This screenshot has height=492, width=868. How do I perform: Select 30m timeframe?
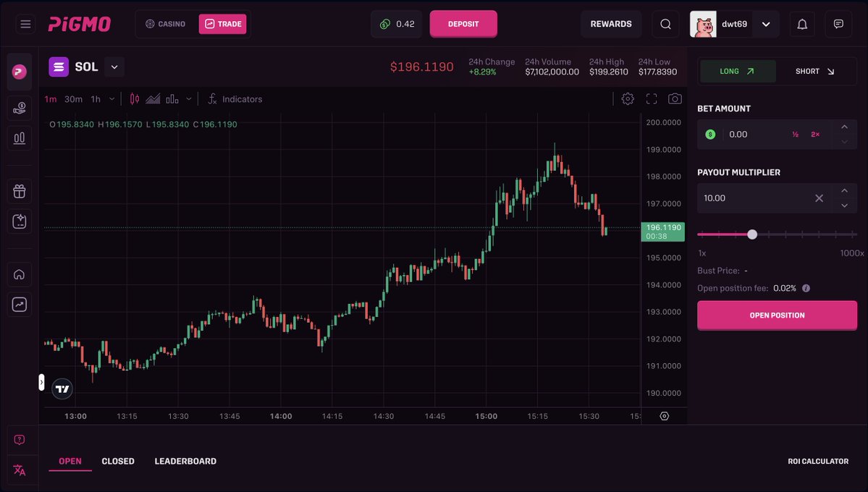click(73, 99)
